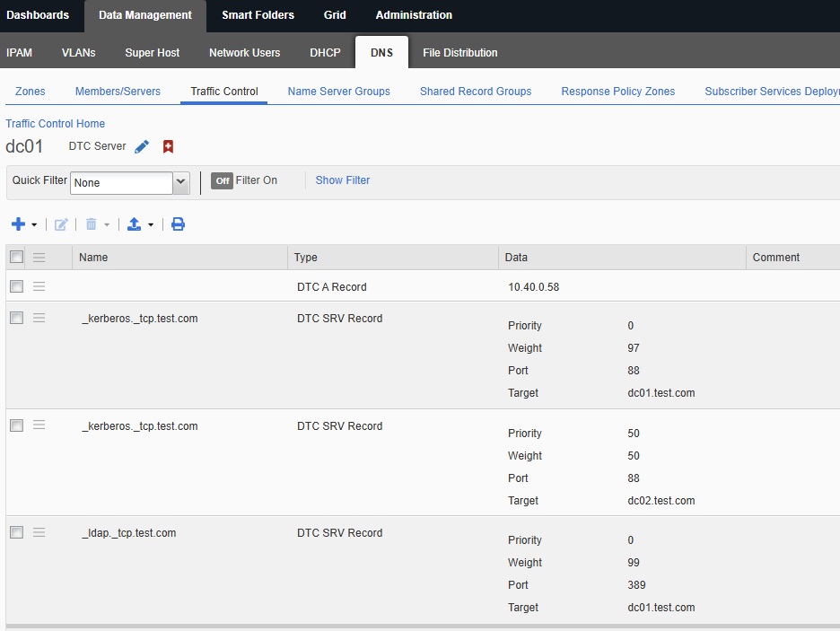
Task: Select the Traffic Control tab
Action: 224,92
